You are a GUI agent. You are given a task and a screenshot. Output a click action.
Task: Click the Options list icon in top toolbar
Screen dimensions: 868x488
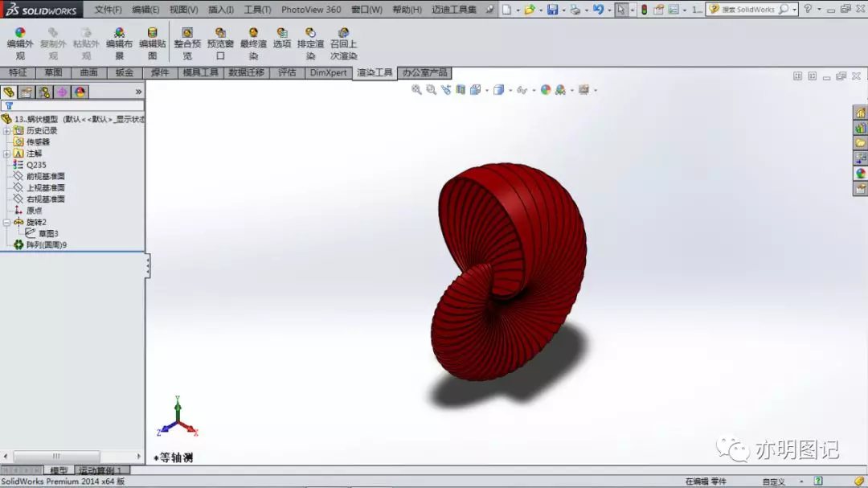pos(674,10)
